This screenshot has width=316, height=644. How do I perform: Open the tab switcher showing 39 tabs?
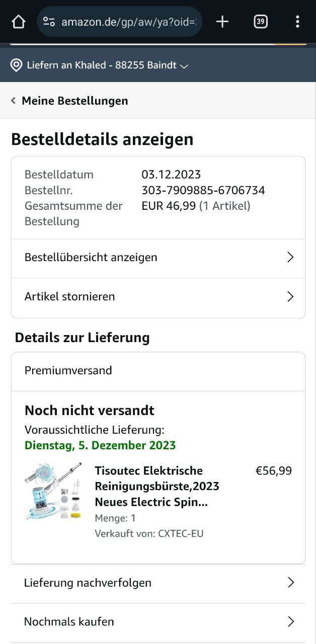click(x=260, y=22)
